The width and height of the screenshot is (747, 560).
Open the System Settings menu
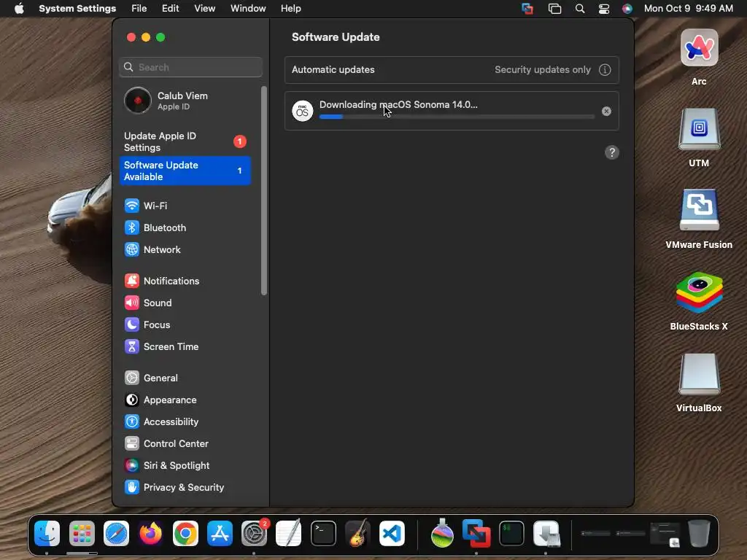77,9
